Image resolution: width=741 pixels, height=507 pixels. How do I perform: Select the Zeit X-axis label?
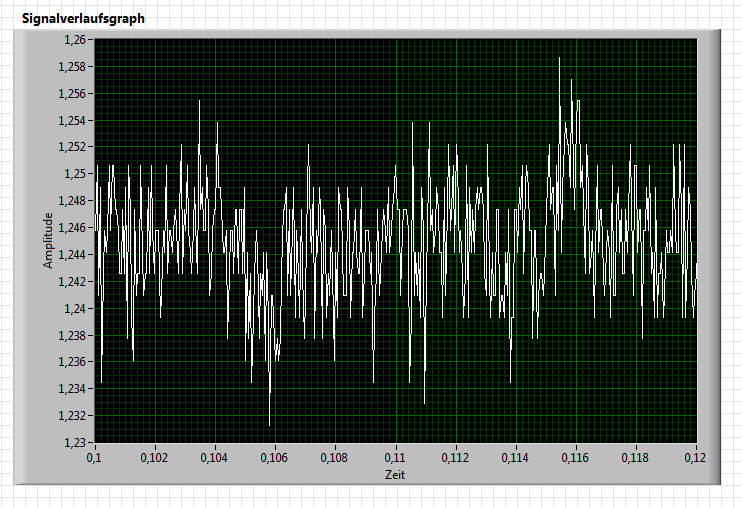[x=395, y=475]
